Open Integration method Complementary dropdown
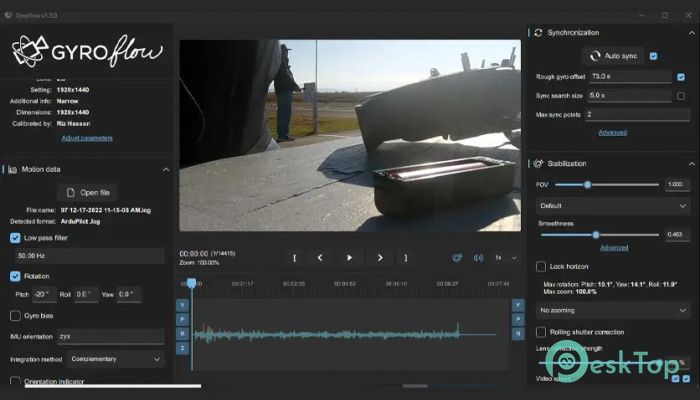The height and width of the screenshot is (400, 700). tap(115, 359)
